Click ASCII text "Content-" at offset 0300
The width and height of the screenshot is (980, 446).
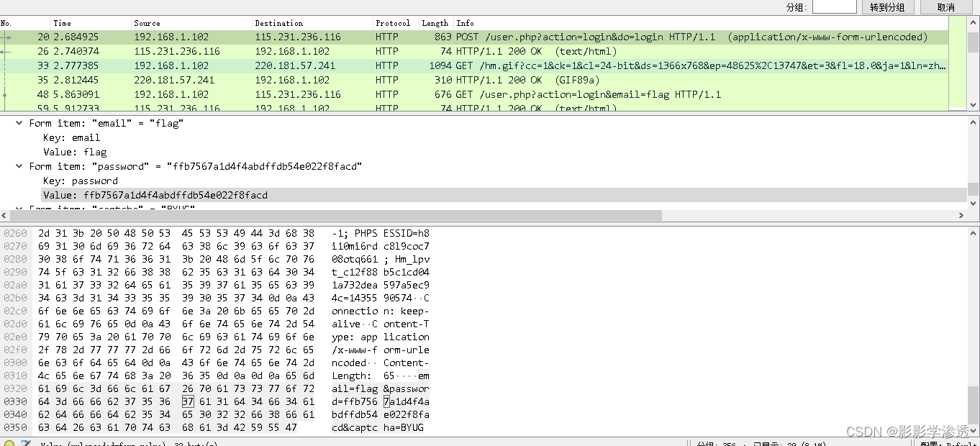[x=407, y=363]
